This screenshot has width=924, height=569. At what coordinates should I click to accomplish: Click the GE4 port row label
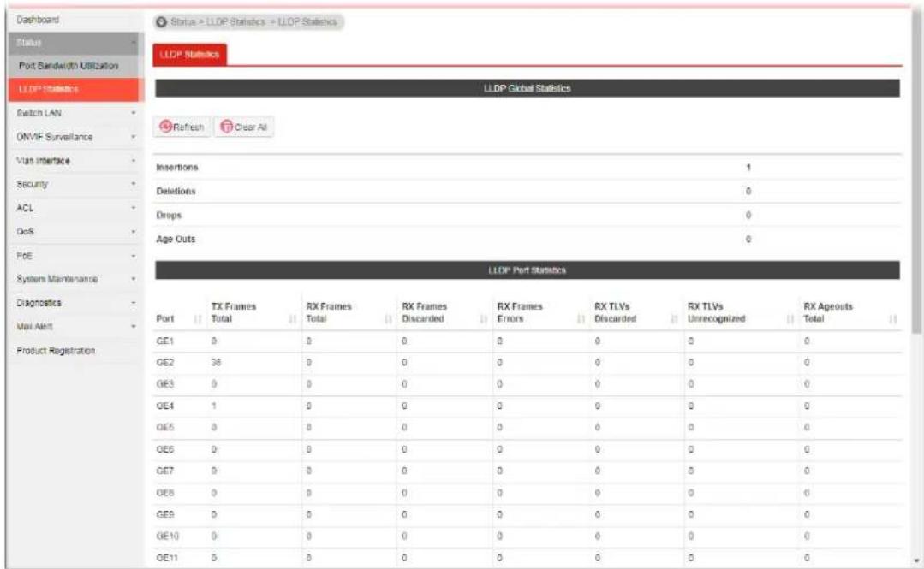pos(164,406)
